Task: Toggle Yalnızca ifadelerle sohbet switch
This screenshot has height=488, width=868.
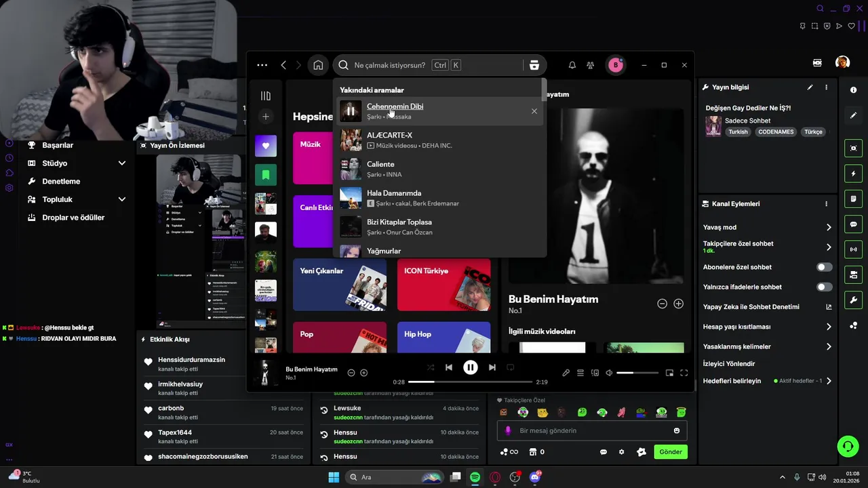Action: click(x=825, y=287)
